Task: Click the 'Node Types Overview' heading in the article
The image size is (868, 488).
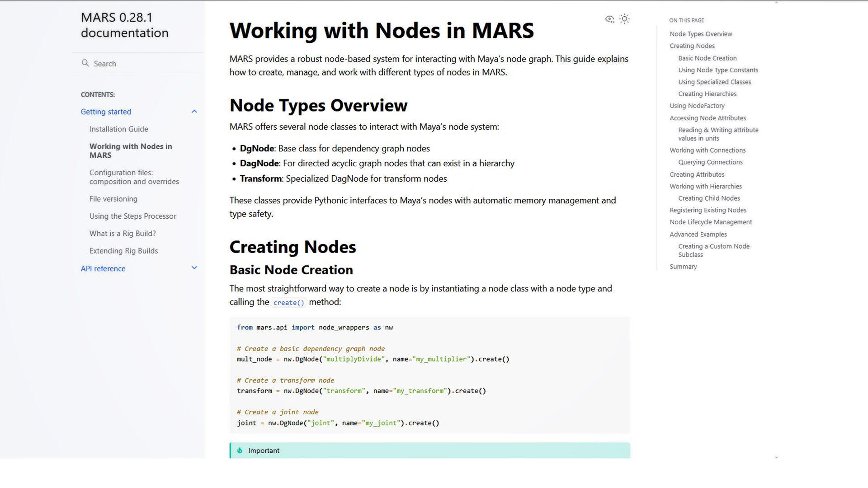Action: [318, 105]
